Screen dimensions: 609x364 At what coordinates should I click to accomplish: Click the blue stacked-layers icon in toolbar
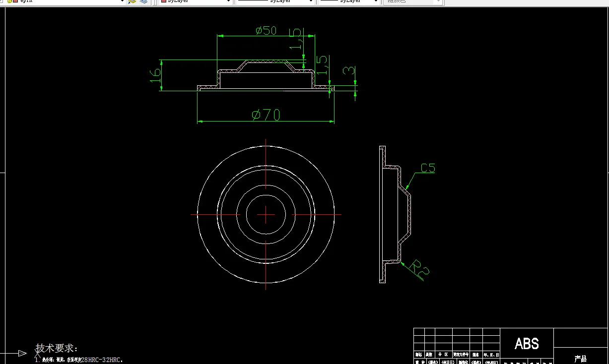[x=144, y=1]
